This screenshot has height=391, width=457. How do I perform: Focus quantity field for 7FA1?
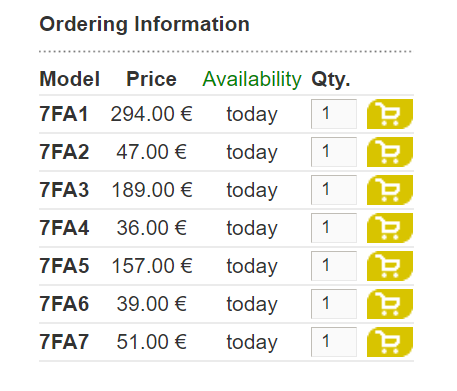point(334,114)
